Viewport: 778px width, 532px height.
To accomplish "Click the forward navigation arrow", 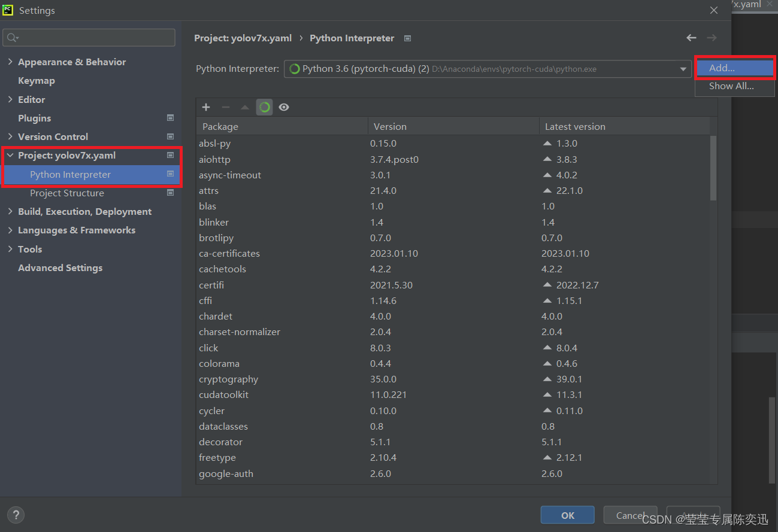I will click(712, 38).
